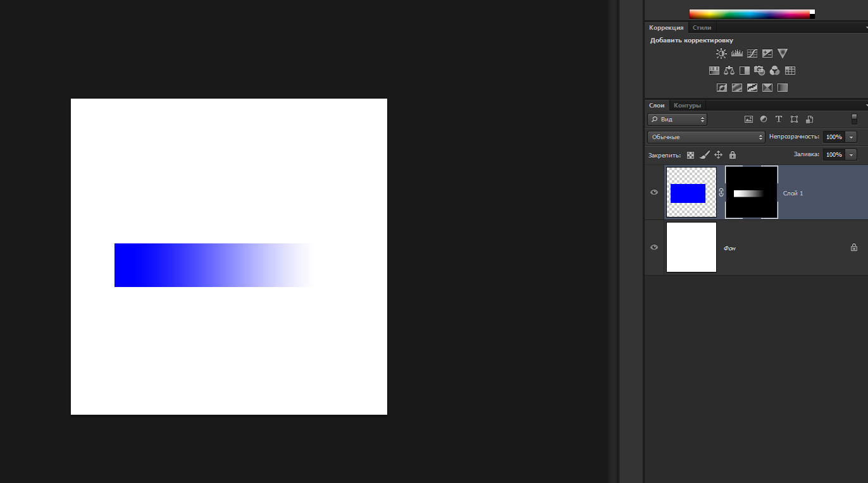Open the Заливка fill slider arrow

pos(852,154)
